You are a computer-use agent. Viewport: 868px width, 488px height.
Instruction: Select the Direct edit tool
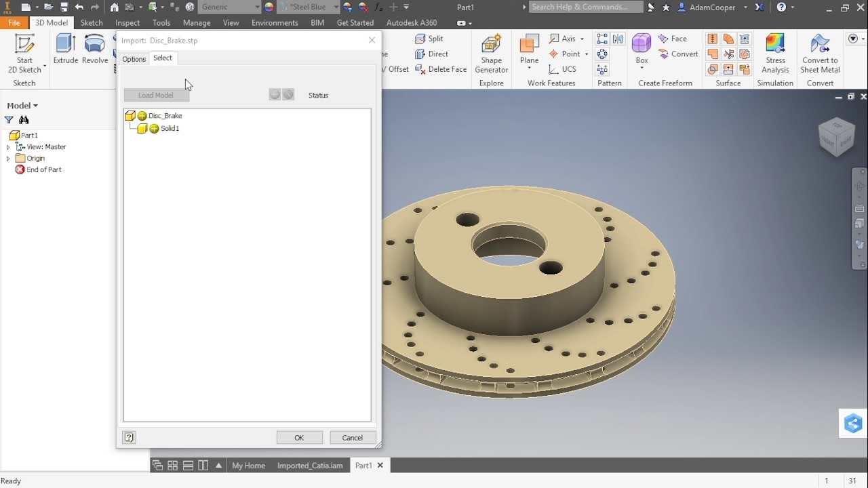[x=432, y=54]
